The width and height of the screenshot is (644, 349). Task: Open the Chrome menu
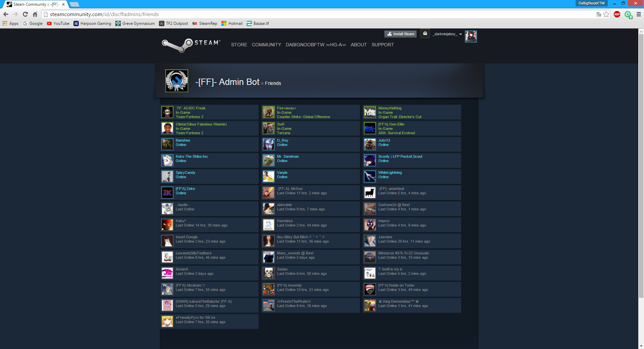pyautogui.click(x=639, y=14)
